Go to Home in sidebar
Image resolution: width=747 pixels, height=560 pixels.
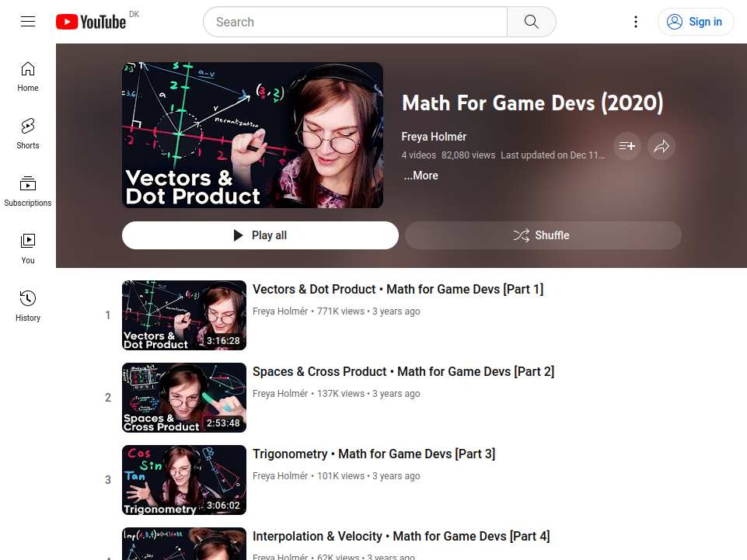click(x=28, y=76)
